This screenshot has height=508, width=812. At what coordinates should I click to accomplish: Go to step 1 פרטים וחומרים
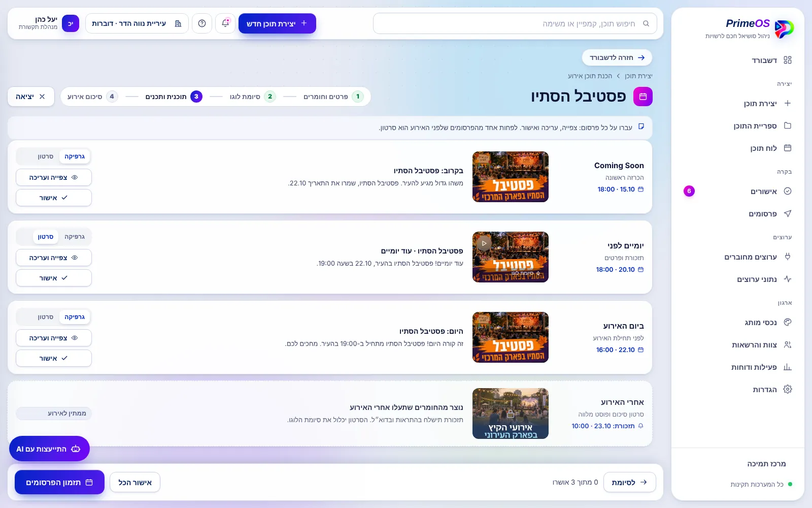pyautogui.click(x=333, y=97)
